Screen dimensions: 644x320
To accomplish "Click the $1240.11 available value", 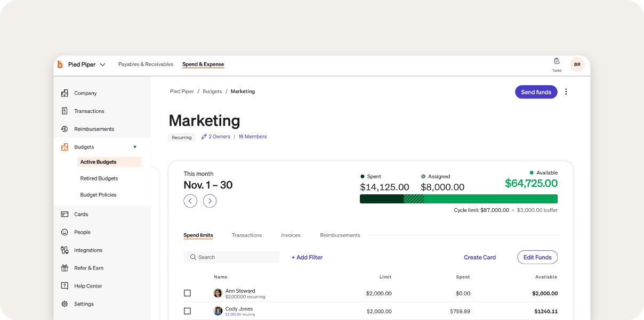I will coord(546,311).
